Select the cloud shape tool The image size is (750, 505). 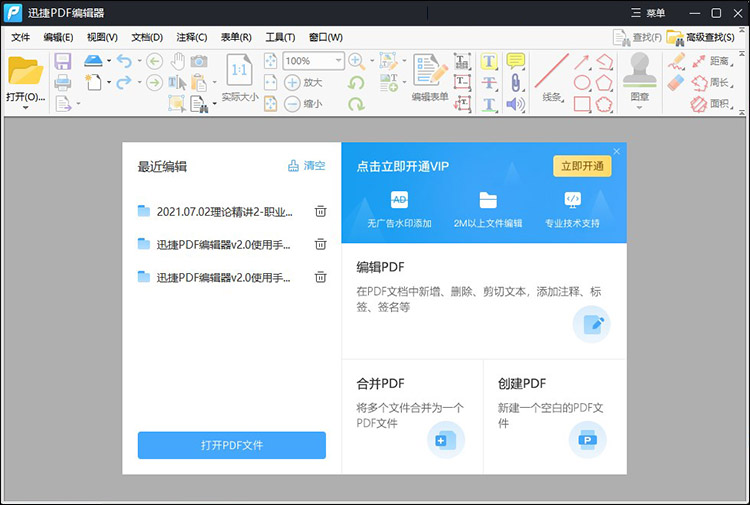tap(604, 104)
